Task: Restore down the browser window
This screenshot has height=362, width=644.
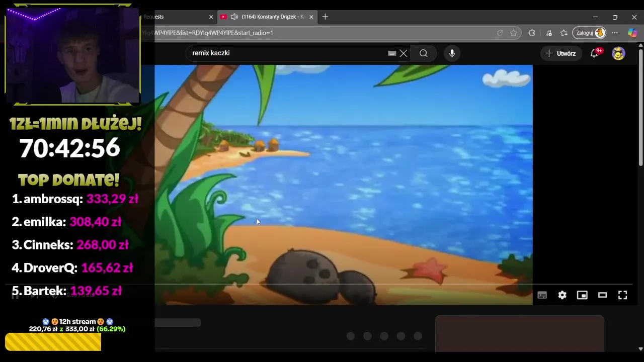Action: (615, 17)
